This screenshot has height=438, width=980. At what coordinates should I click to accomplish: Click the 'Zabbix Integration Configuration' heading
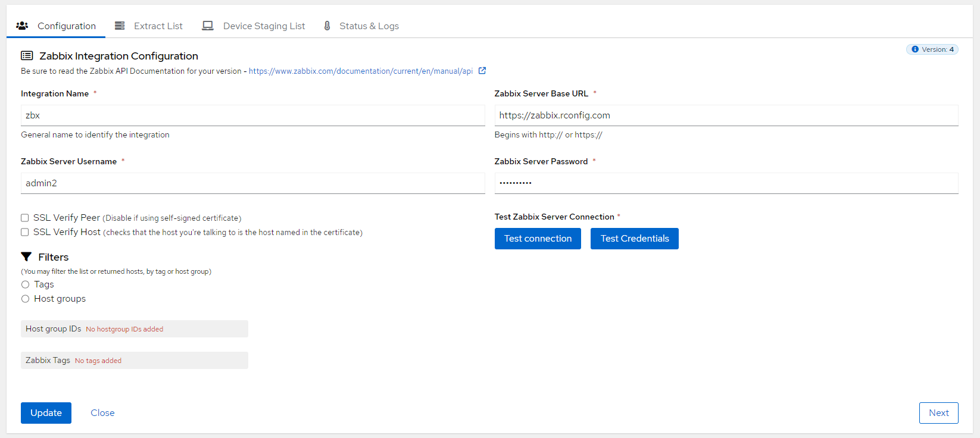click(118, 56)
